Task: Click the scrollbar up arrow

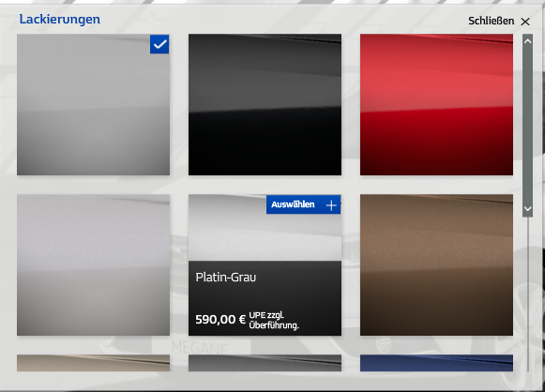Action: pos(527,41)
